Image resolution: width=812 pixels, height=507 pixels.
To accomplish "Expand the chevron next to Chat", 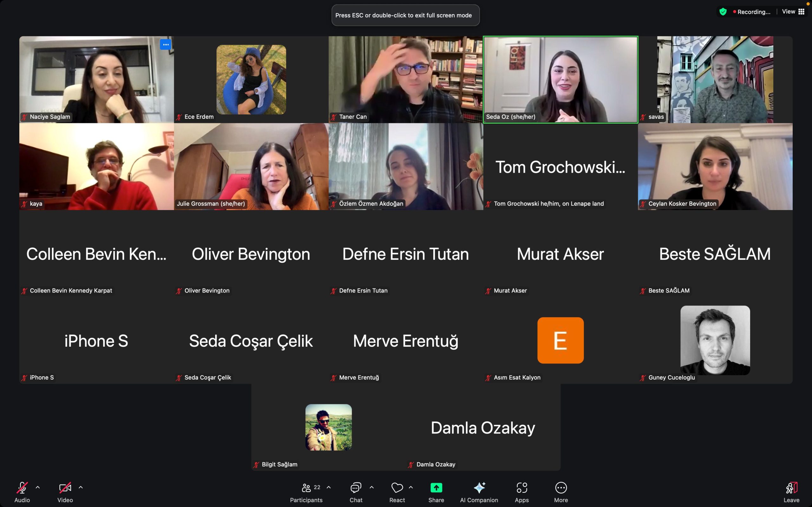I will [372, 487].
